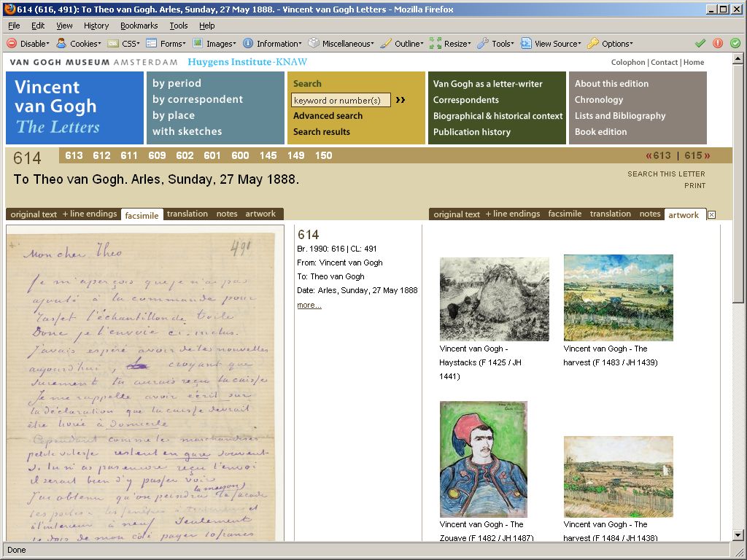Image resolution: width=747 pixels, height=560 pixels.
Task: Browse letters with sketches
Action: (x=187, y=131)
